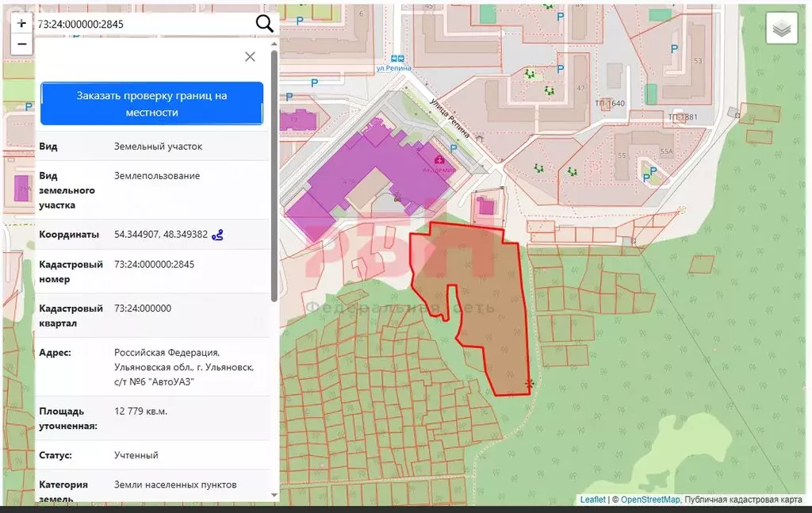This screenshot has height=513, width=812.
Task: Open the map layers switcher
Action: (x=782, y=29)
